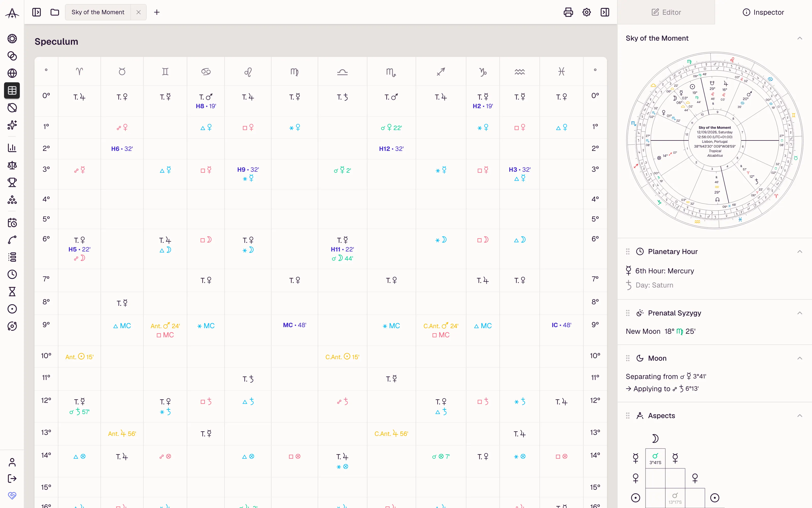This screenshot has width=812, height=508.
Task: Click the print icon in top toolbar
Action: (x=568, y=12)
